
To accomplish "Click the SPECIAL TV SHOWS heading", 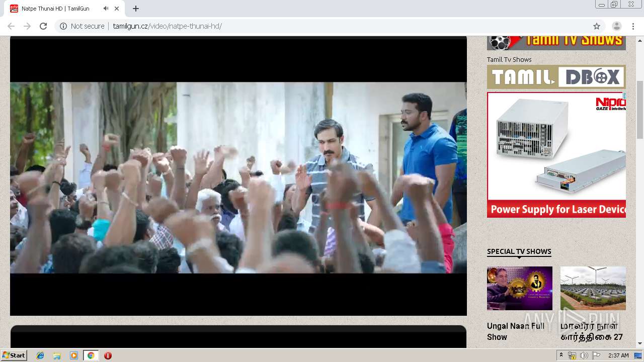I will [519, 251].
